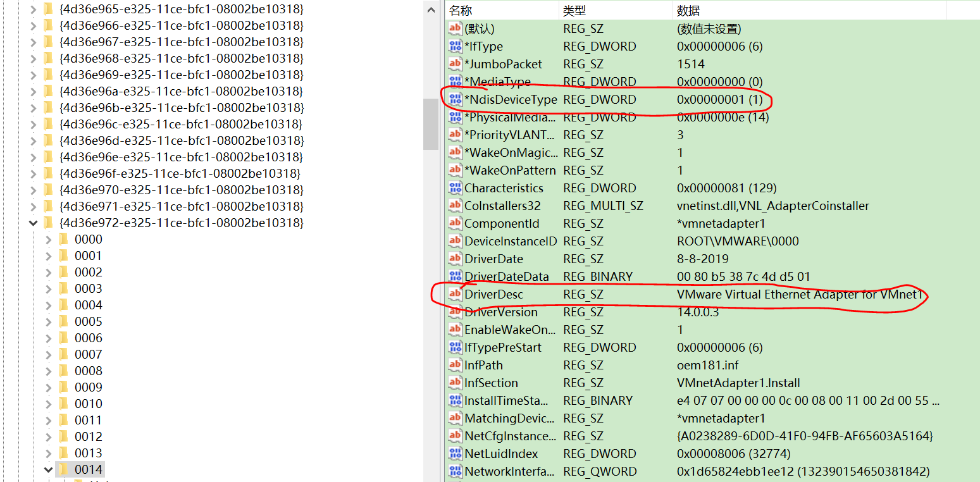This screenshot has height=482, width=980.
Task: Click the InstallTimeSta... binary icon
Action: click(x=455, y=400)
